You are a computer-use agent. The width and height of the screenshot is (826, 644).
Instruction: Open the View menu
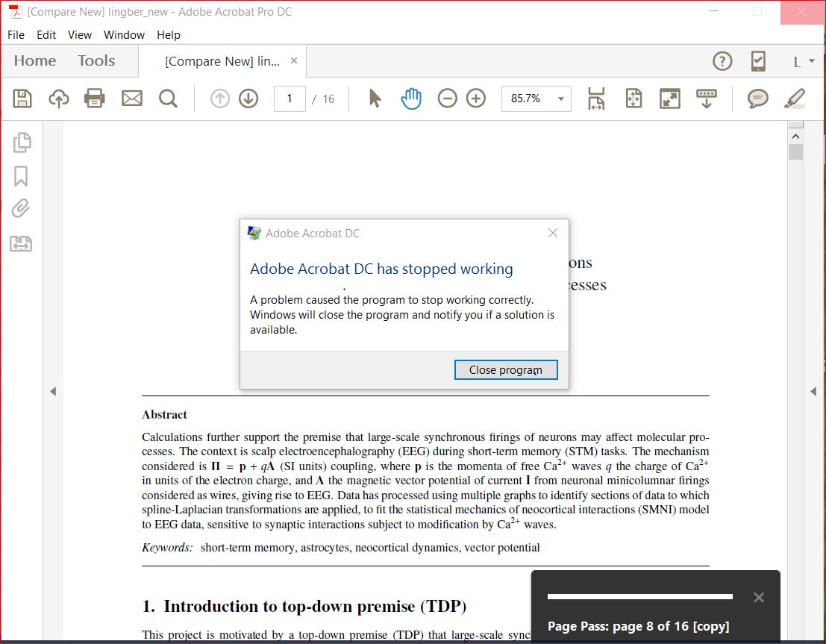point(80,35)
